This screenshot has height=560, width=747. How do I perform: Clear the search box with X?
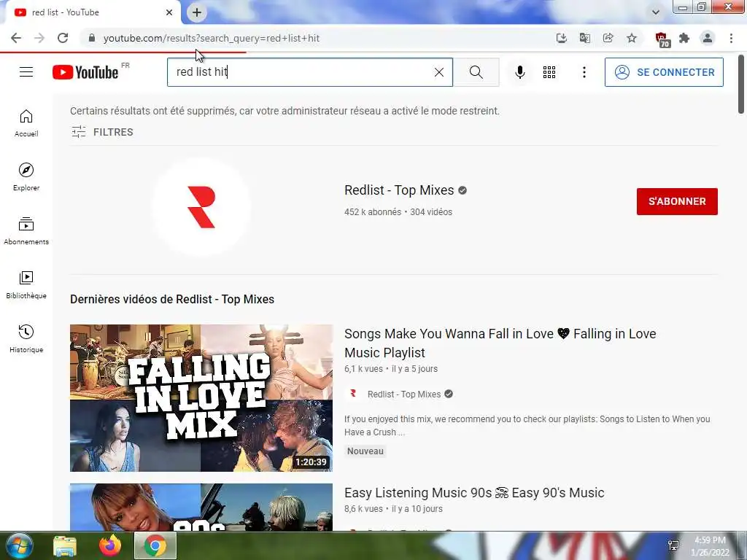tap(438, 72)
